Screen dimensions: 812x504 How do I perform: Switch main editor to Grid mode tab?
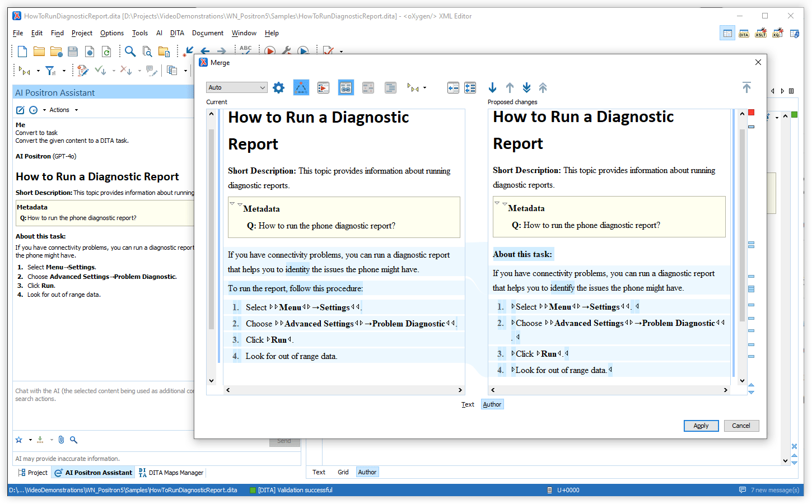coord(343,472)
